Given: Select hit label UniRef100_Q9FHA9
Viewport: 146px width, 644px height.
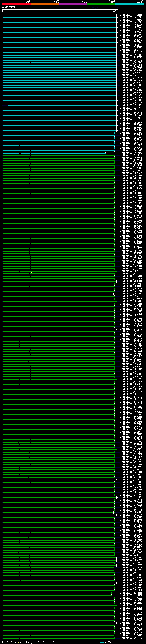Looking at the screenshot, I should [131, 37].
